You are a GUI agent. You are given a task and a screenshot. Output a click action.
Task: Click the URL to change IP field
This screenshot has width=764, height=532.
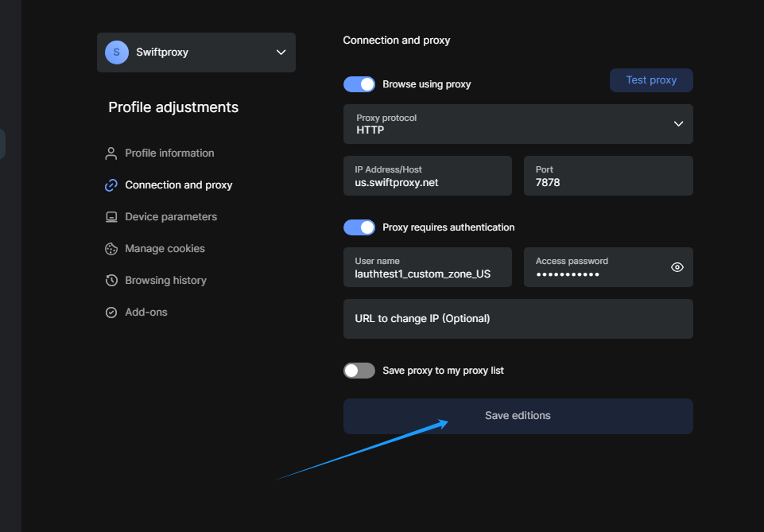pyautogui.click(x=518, y=319)
